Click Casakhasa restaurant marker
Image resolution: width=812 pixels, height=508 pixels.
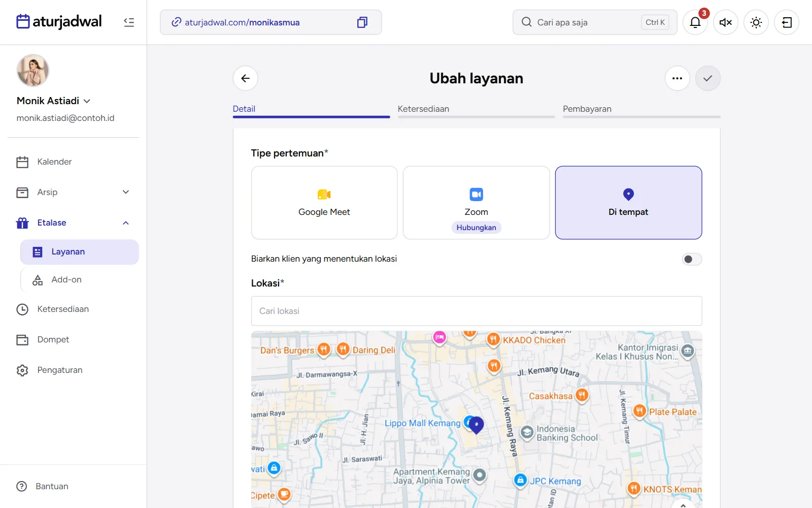coord(582,395)
